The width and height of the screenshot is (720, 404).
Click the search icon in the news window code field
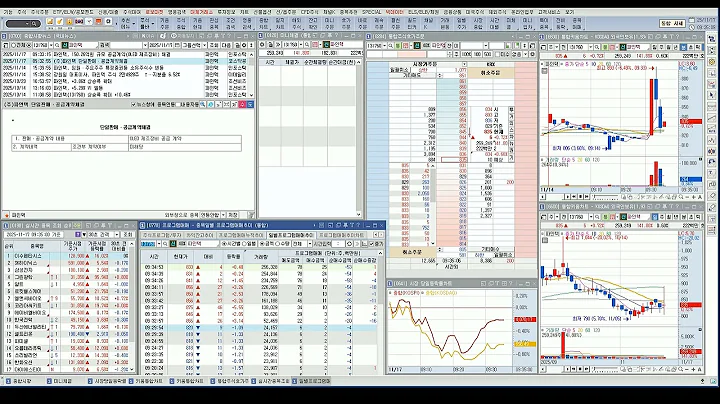pyautogui.click(x=57, y=45)
